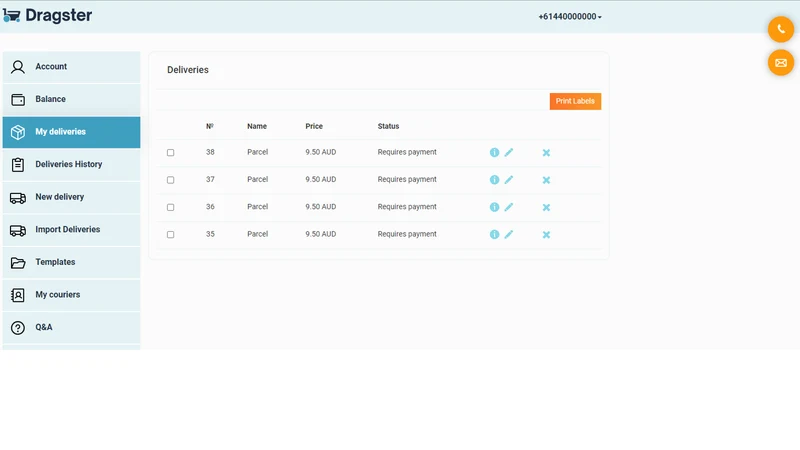The width and height of the screenshot is (800, 450).
Task: Click the Deliveries History clipboard icon
Action: pos(18,165)
